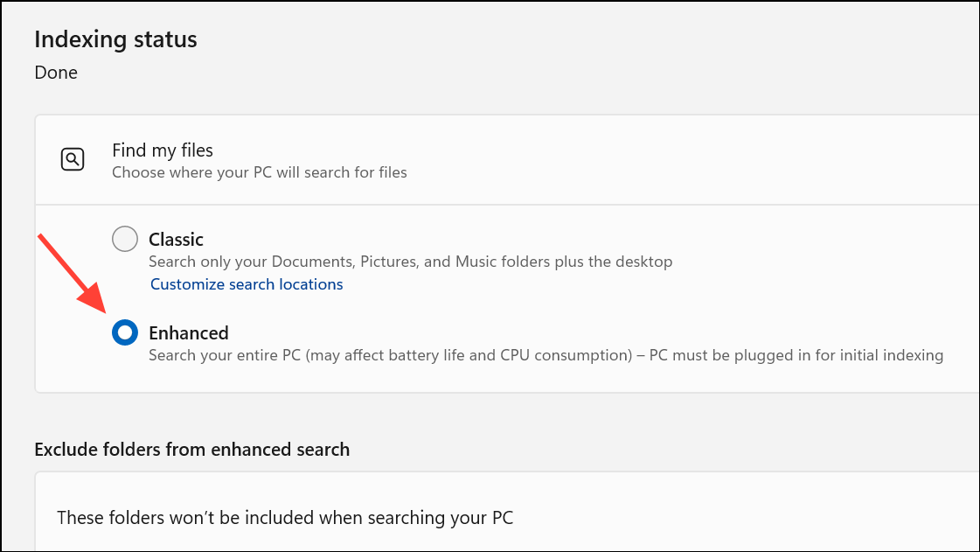980x552 pixels.
Task: Click the Find my files section header
Action: click(x=163, y=150)
